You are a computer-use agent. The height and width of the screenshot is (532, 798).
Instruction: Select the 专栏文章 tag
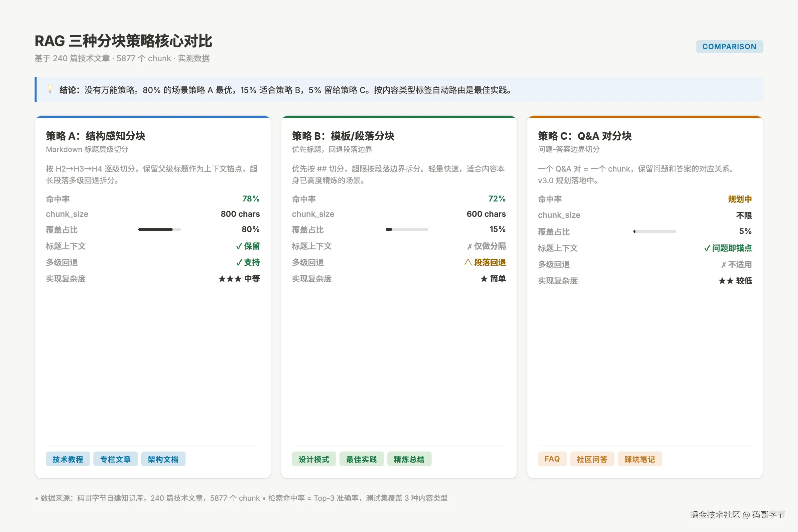(x=115, y=459)
